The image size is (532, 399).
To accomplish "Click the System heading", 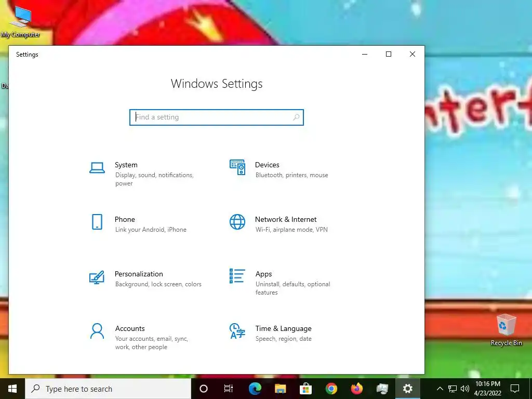I will pyautogui.click(x=126, y=165).
